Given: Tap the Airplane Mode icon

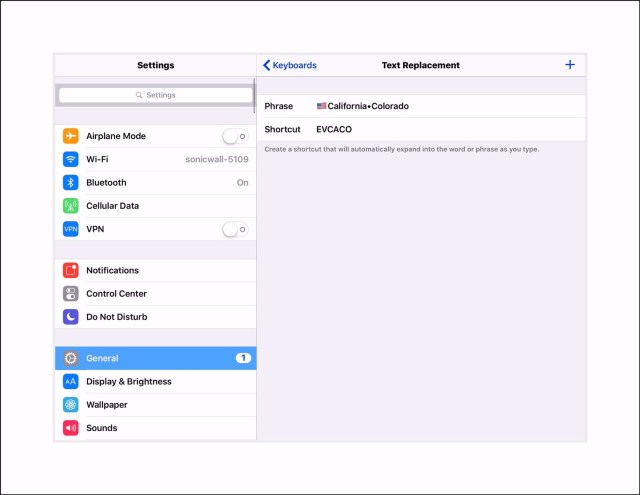Looking at the screenshot, I should click(70, 136).
